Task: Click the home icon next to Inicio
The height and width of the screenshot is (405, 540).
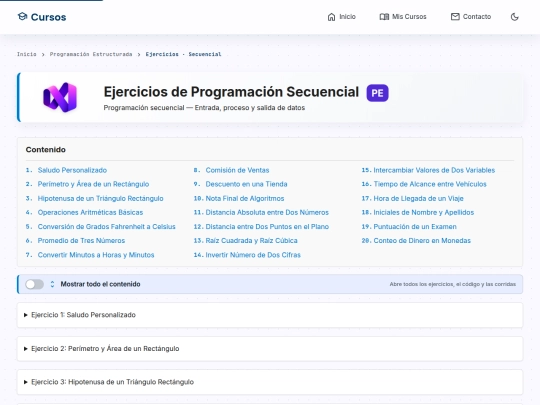Action: [331, 17]
